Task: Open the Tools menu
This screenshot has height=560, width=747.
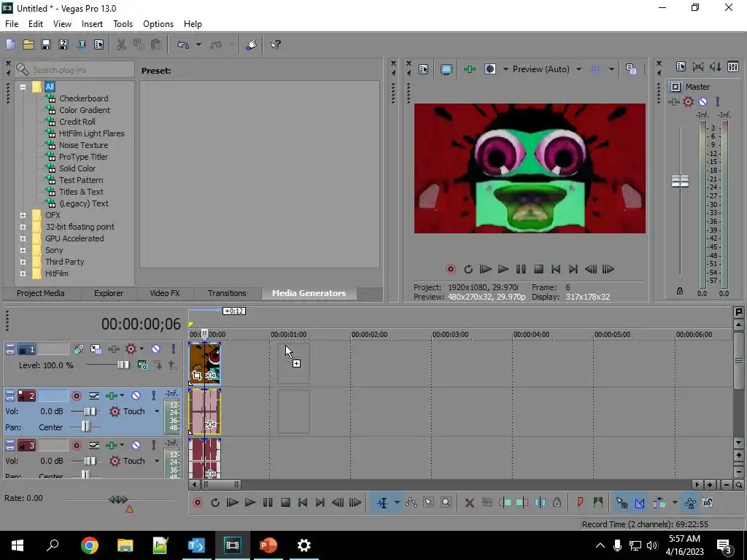Action: pyautogui.click(x=123, y=24)
